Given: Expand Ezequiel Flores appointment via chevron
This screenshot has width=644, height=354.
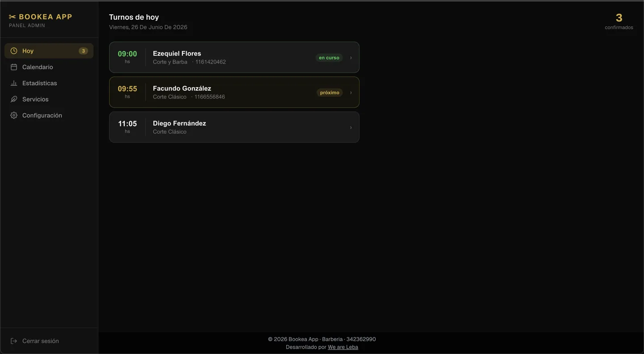Looking at the screenshot, I should point(351,58).
